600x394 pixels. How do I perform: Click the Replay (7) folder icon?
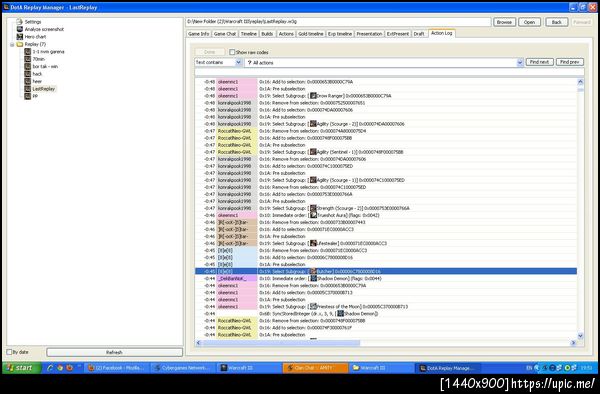point(20,44)
